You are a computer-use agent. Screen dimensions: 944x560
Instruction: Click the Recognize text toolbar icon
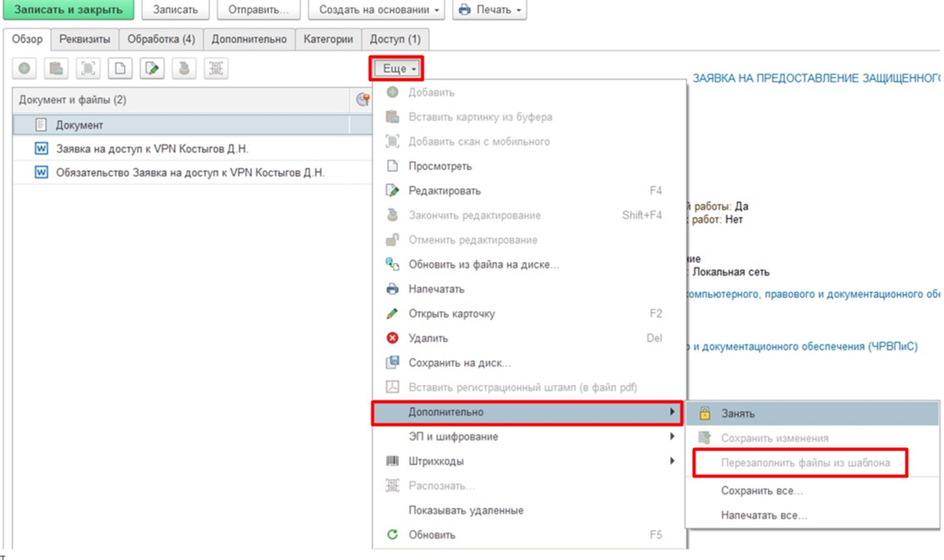(x=216, y=69)
